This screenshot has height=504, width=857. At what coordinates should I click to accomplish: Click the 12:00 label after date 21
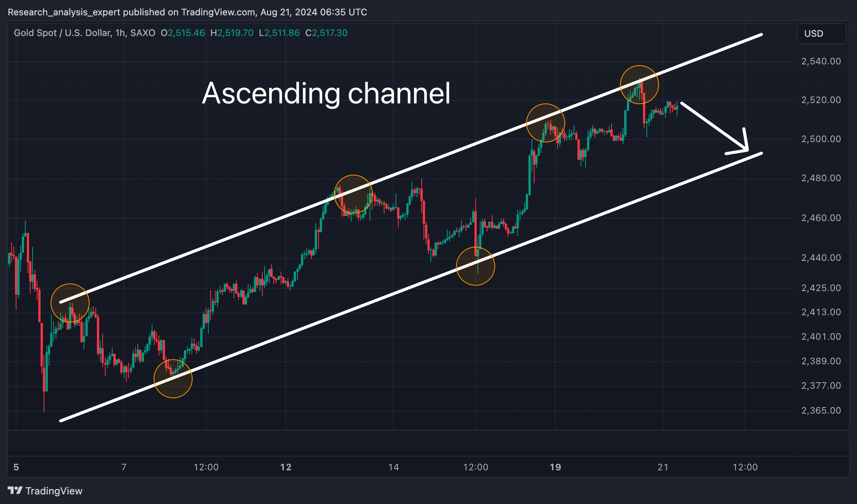pos(745,467)
